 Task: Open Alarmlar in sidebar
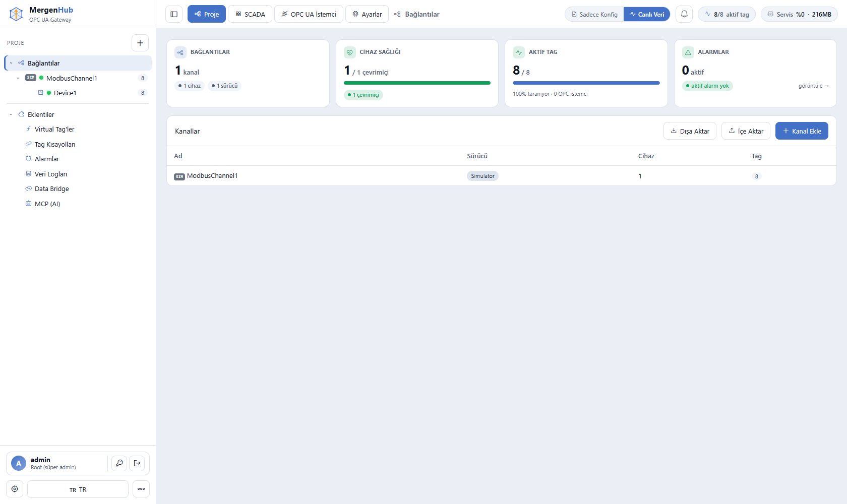tap(47, 159)
